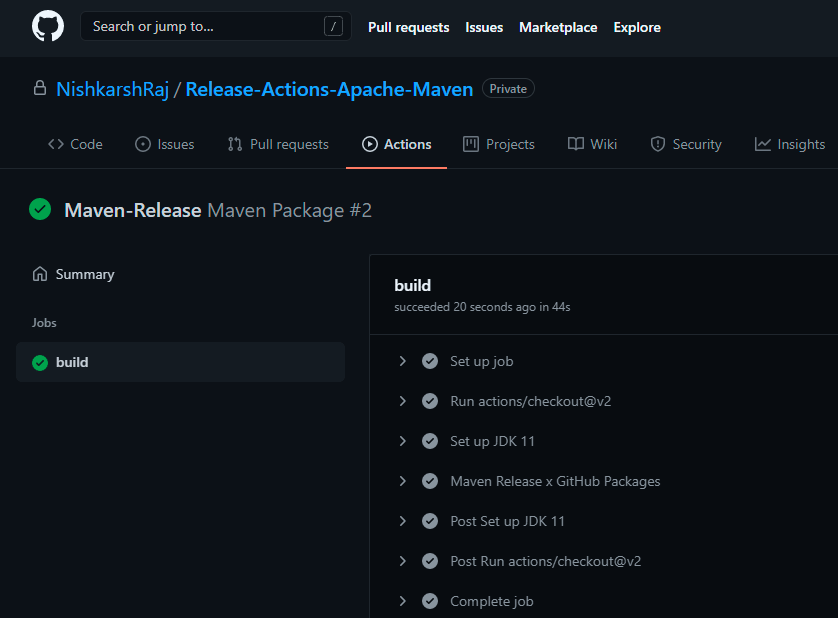Expand the Post Set up JDK 11 step

402,521
